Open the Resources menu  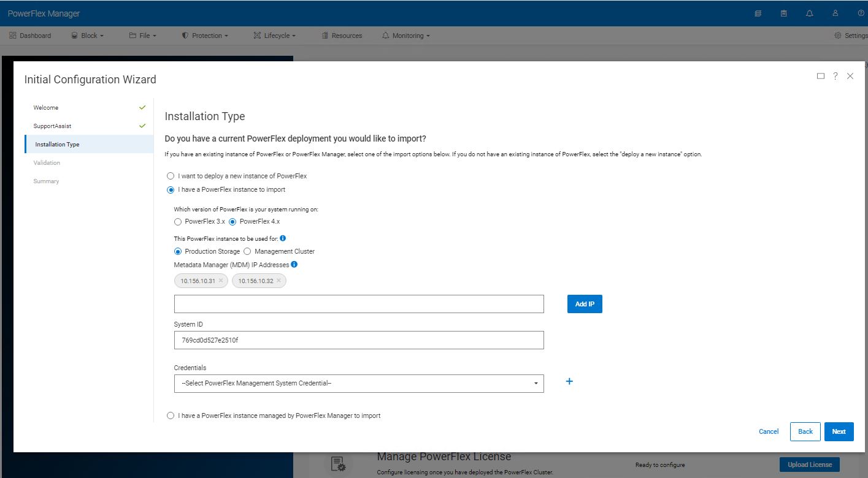[342, 35]
